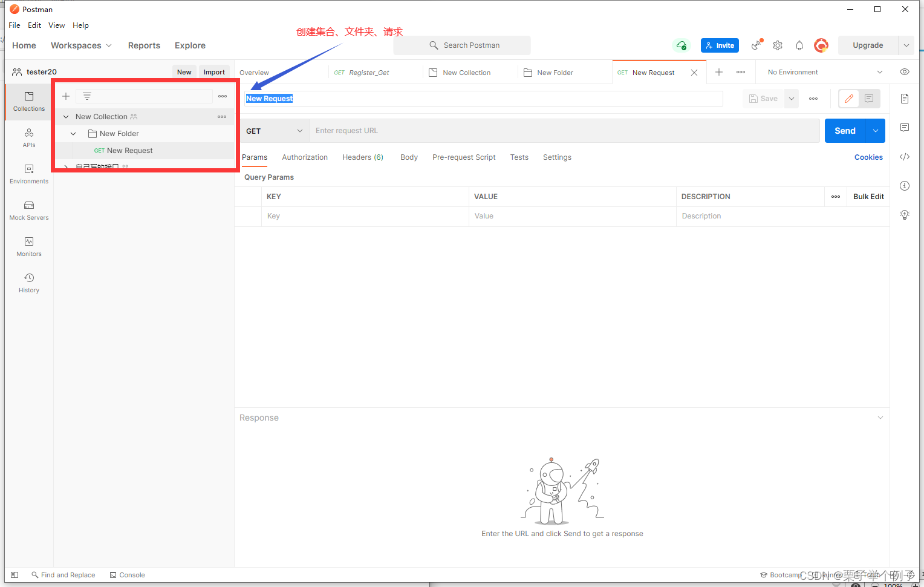Switch to the Tests tab
The image size is (924, 587).
coord(519,157)
